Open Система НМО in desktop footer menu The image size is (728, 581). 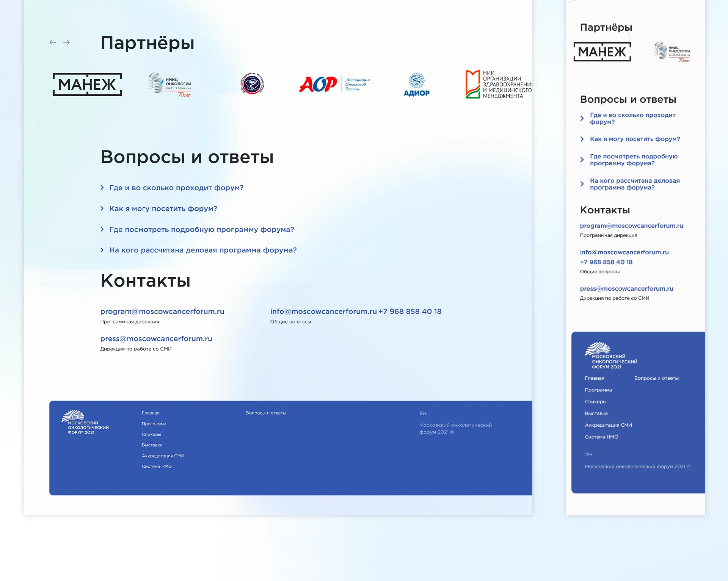[x=157, y=467]
